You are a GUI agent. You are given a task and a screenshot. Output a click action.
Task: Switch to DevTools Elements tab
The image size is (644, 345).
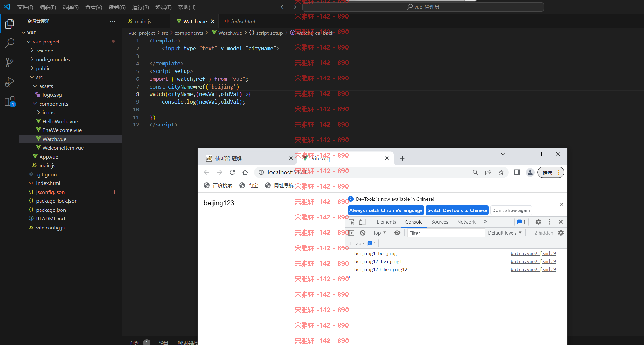(x=386, y=222)
